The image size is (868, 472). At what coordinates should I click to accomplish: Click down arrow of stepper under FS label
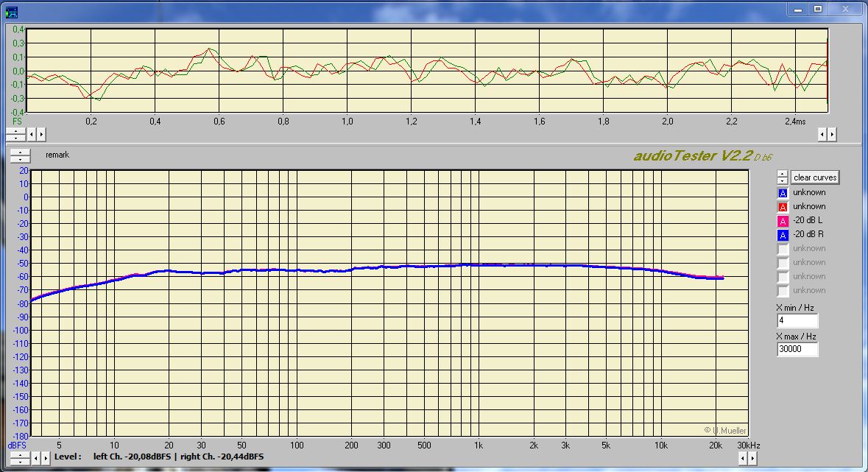click(15, 137)
